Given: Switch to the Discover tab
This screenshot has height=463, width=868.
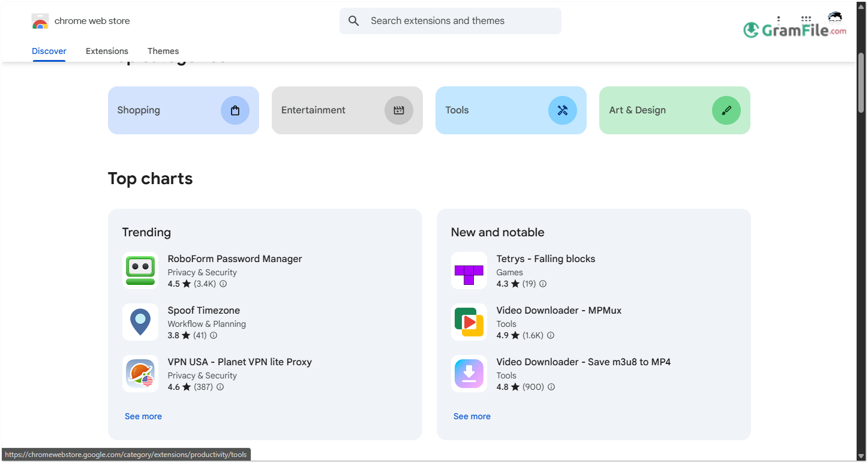Looking at the screenshot, I should [x=49, y=51].
